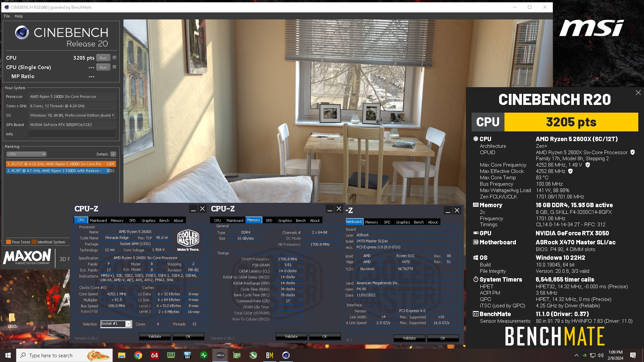Click the taskbar search box
Viewport: 644px width, 362px height.
(x=64, y=355)
